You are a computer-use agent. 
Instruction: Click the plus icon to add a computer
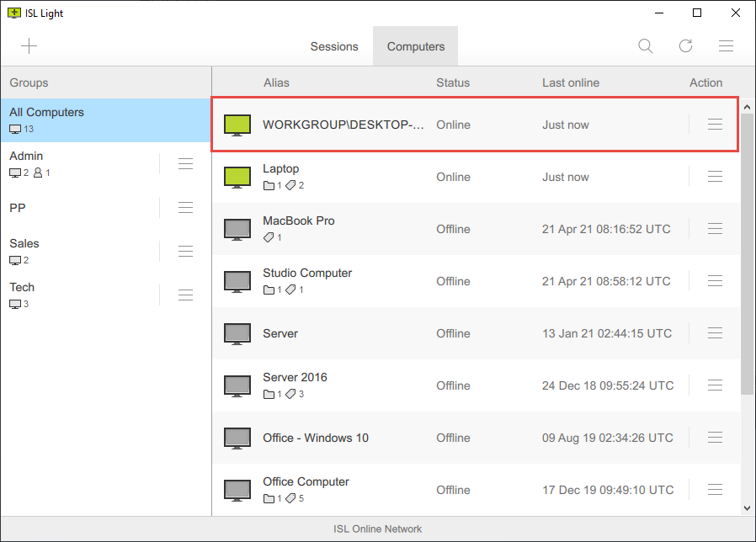(x=29, y=45)
